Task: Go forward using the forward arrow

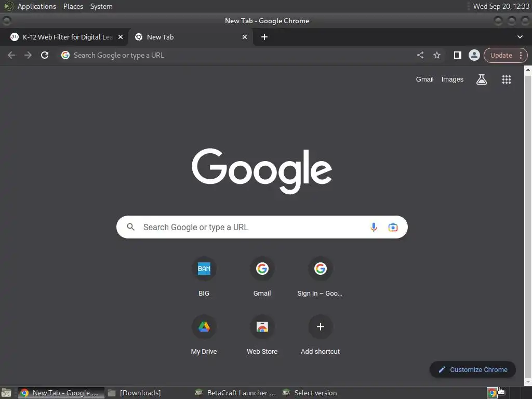Action: (x=28, y=55)
